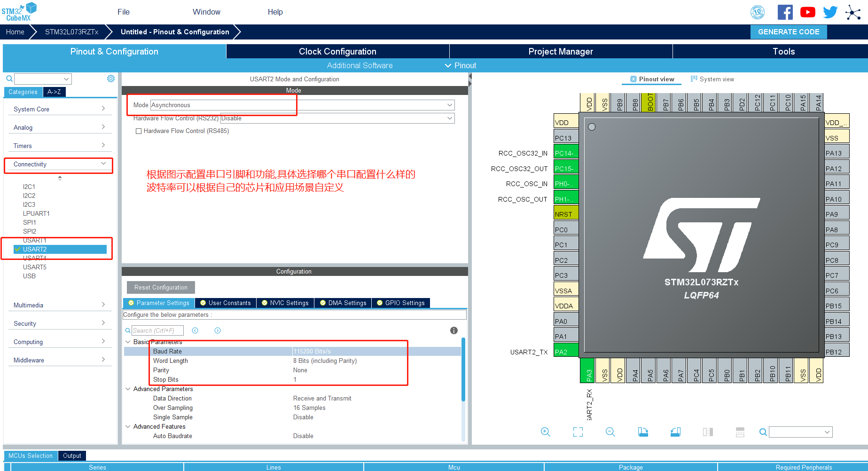Click the zoom out icon below the chip

[x=610, y=432]
